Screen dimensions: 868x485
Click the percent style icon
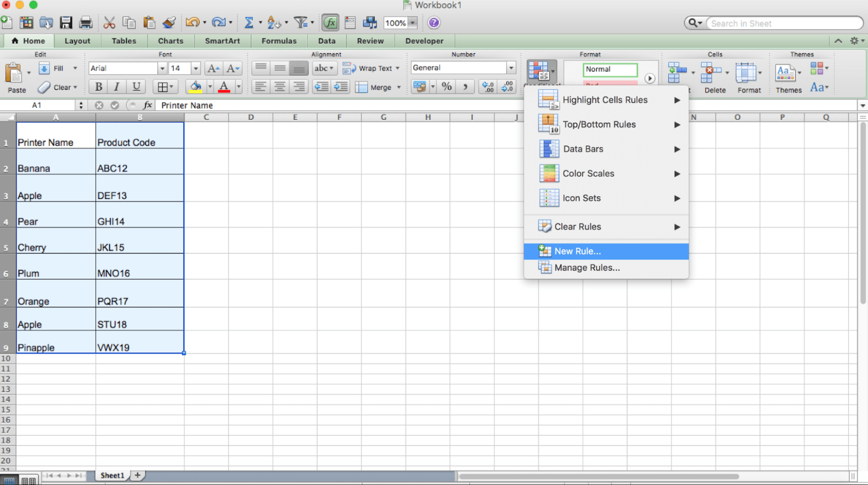[446, 87]
